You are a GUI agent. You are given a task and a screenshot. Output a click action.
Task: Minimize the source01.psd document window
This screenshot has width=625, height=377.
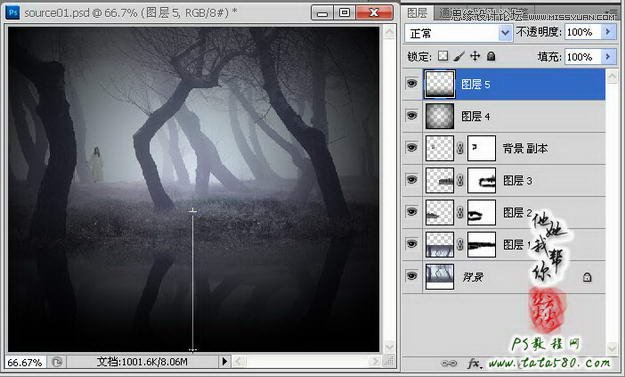[x=322, y=13]
